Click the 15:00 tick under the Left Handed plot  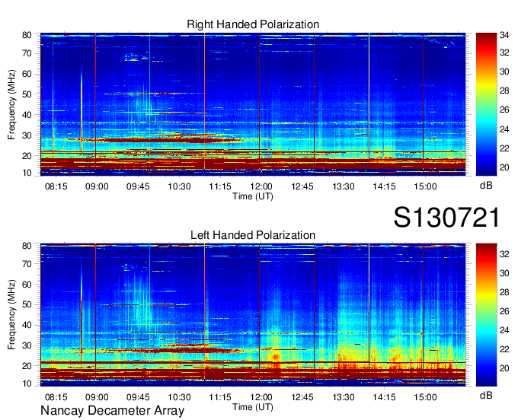point(426,397)
